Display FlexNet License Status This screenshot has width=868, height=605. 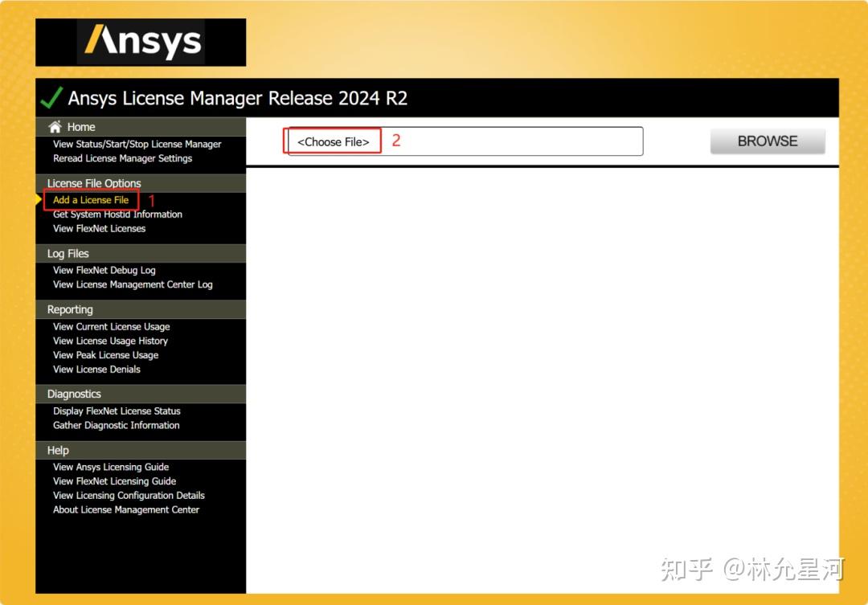pyautogui.click(x=116, y=411)
